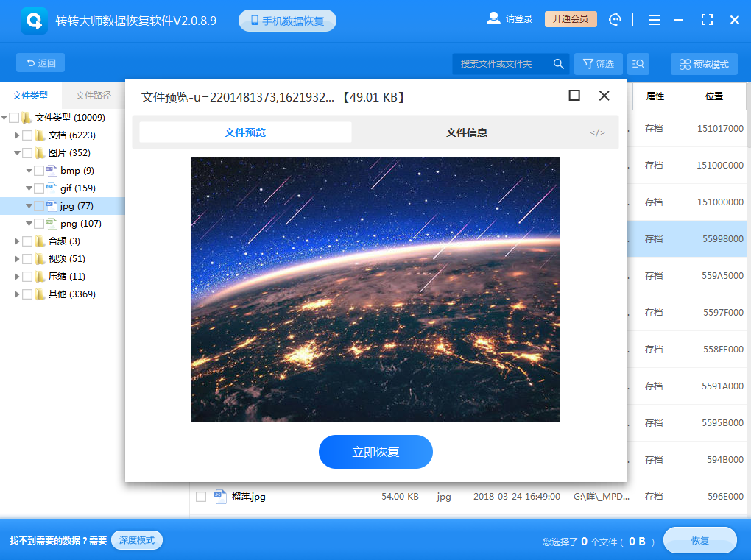The image size is (751, 560).
Task: Close the file preview dialog
Action: pos(604,96)
